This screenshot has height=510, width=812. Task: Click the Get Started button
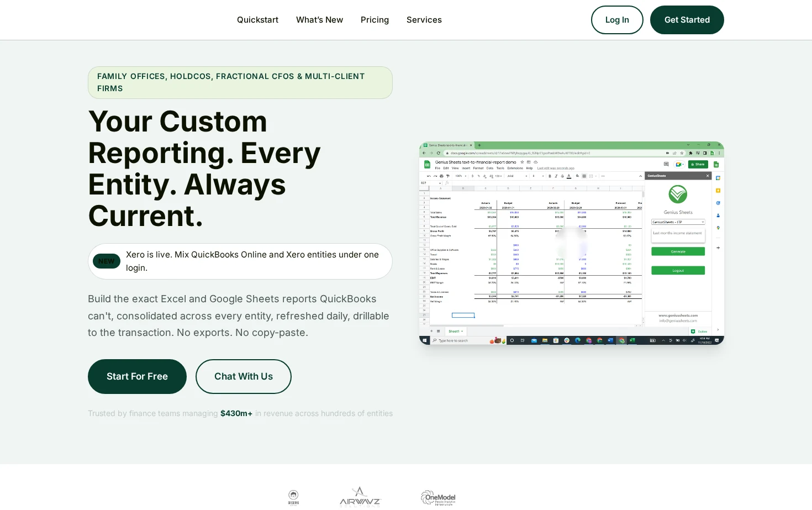pyautogui.click(x=687, y=20)
